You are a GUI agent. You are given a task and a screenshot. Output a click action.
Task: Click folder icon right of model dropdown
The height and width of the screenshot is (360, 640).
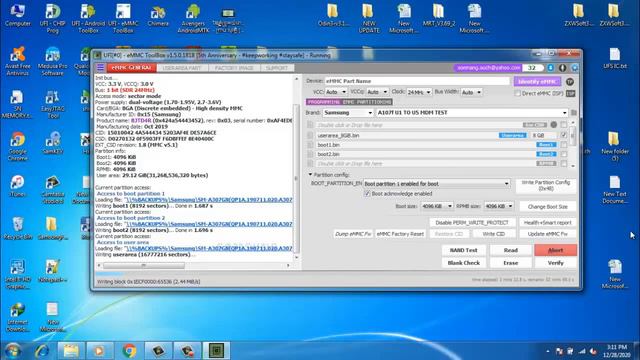pyautogui.click(x=574, y=113)
